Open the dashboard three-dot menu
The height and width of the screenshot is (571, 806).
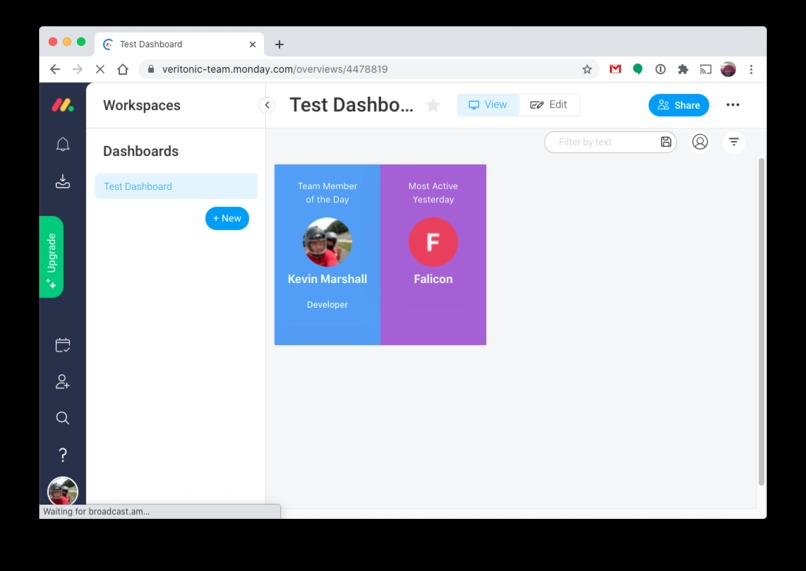click(733, 105)
